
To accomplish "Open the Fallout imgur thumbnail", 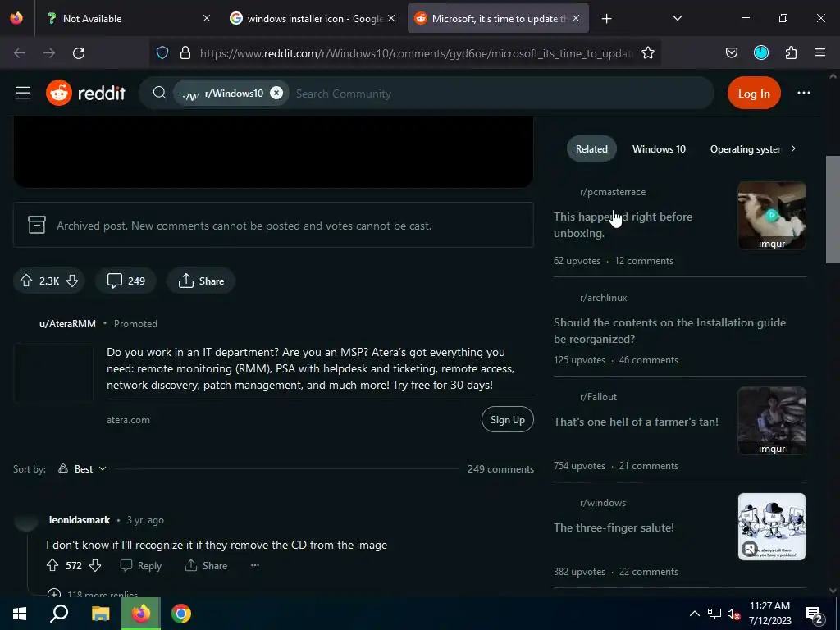I will pos(771,421).
